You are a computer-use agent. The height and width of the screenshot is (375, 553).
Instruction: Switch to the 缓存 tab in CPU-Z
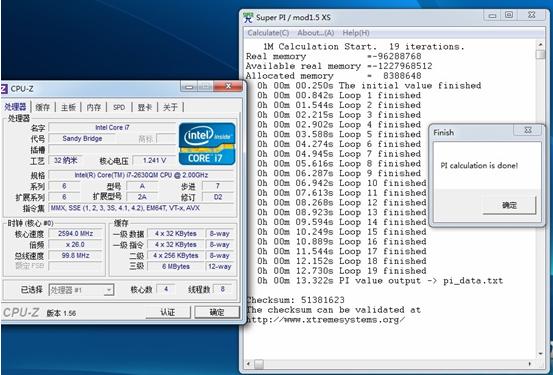pyautogui.click(x=43, y=107)
